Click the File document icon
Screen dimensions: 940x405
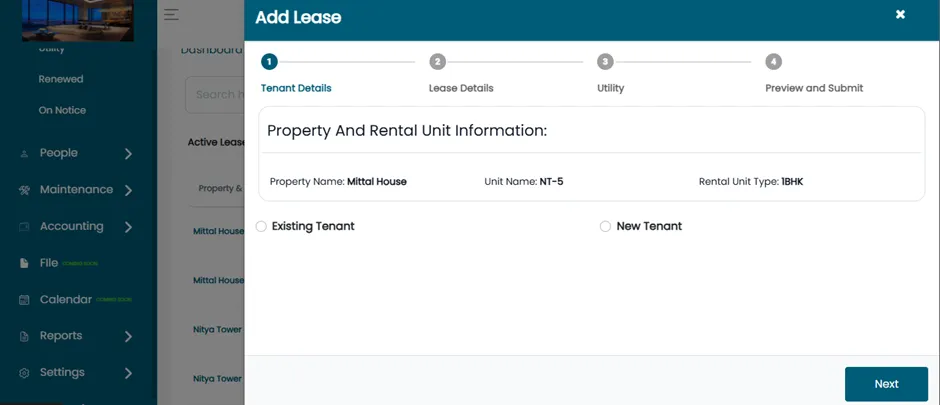(x=24, y=263)
